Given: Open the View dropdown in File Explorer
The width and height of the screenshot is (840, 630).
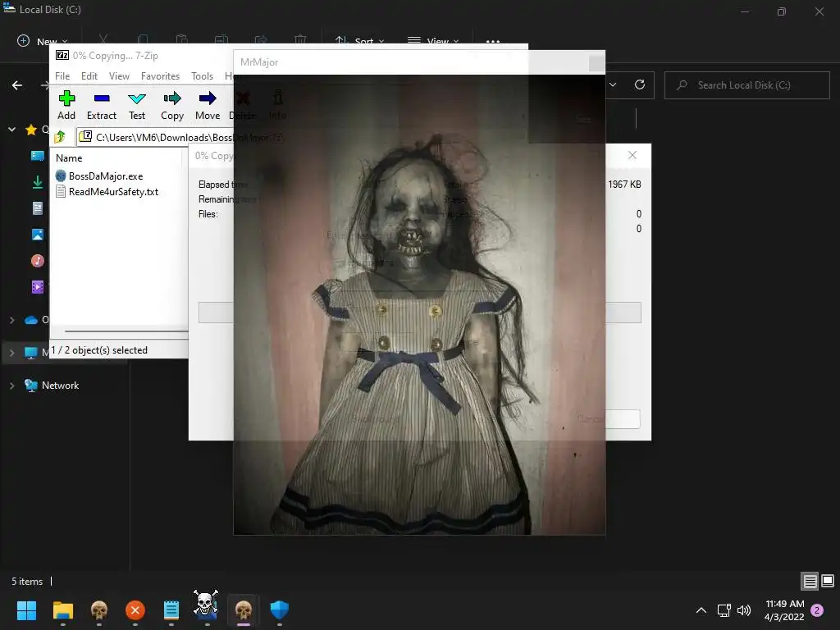Looking at the screenshot, I should [x=433, y=41].
